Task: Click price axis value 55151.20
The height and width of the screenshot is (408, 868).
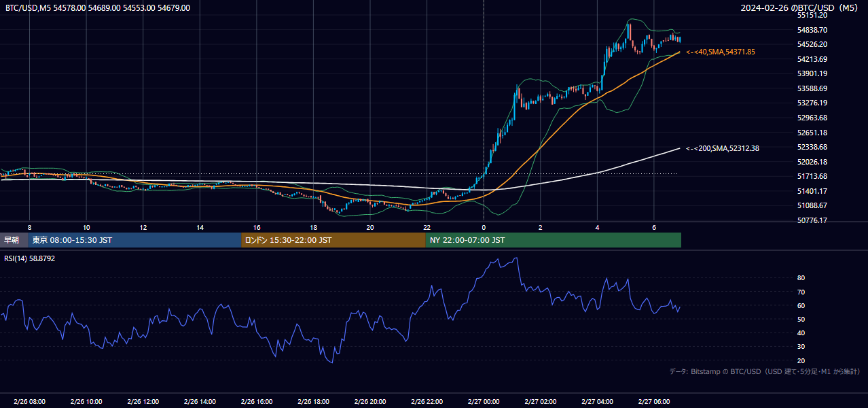Action: tap(812, 15)
